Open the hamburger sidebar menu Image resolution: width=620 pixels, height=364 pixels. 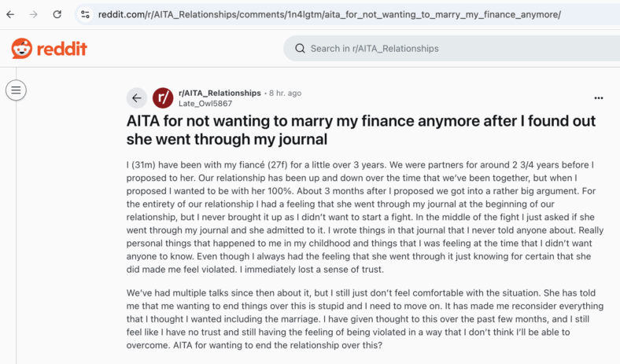point(16,90)
